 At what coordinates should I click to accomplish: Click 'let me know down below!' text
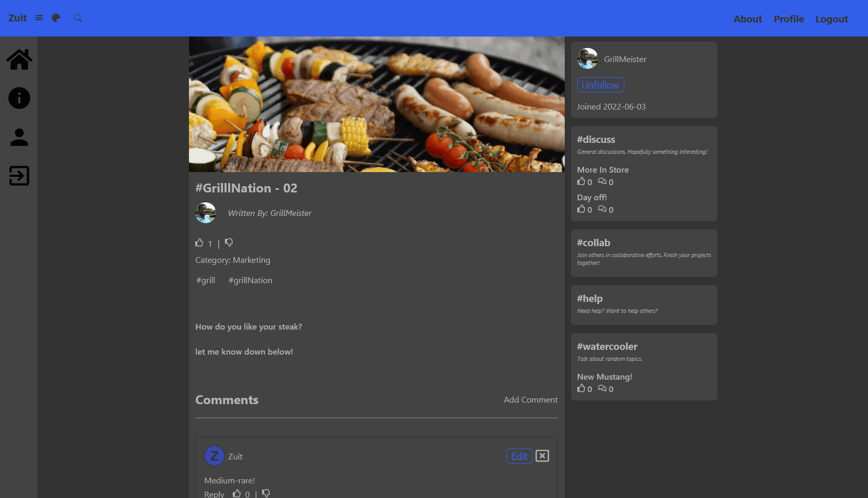pyautogui.click(x=244, y=351)
